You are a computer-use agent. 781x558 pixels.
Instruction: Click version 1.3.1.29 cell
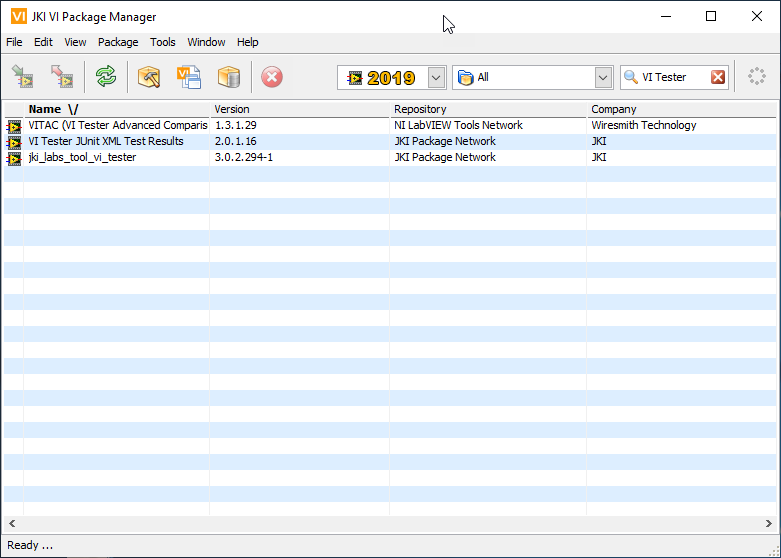point(236,125)
